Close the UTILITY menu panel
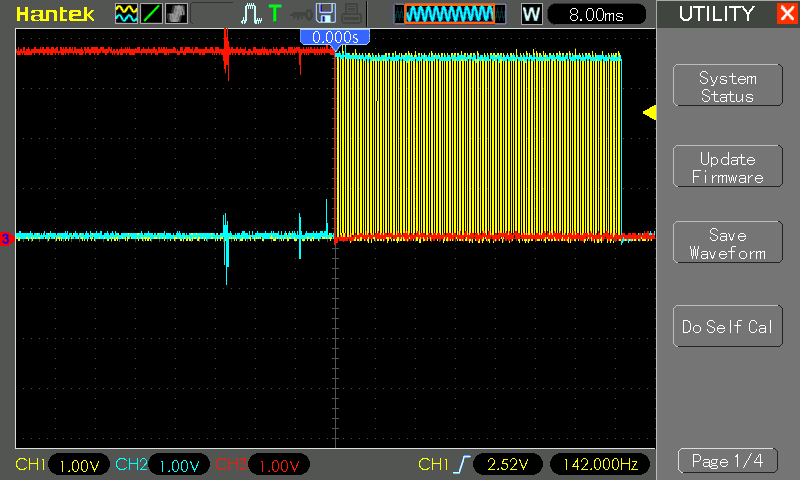 coord(787,14)
